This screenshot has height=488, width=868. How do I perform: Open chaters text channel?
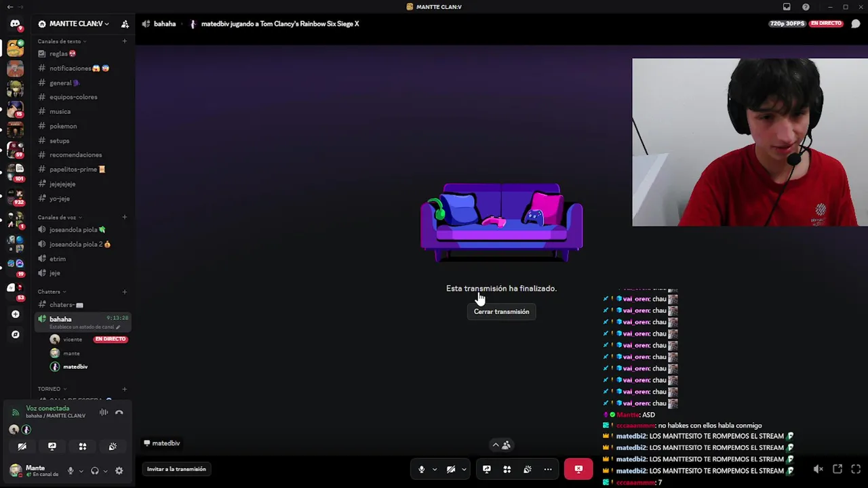[x=83, y=305]
